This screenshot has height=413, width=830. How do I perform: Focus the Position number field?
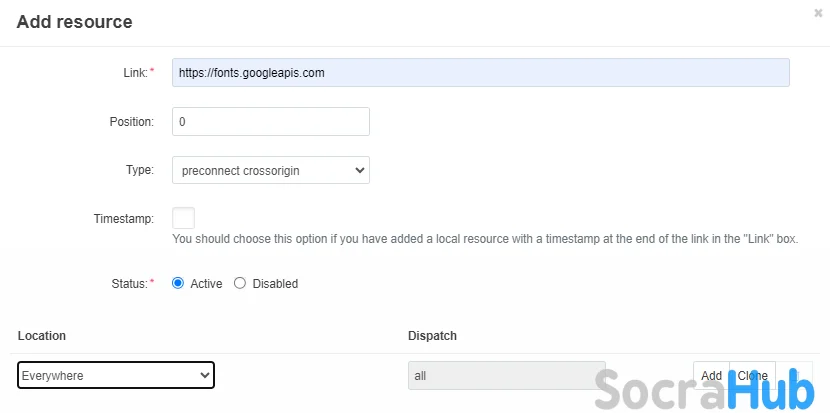270,122
